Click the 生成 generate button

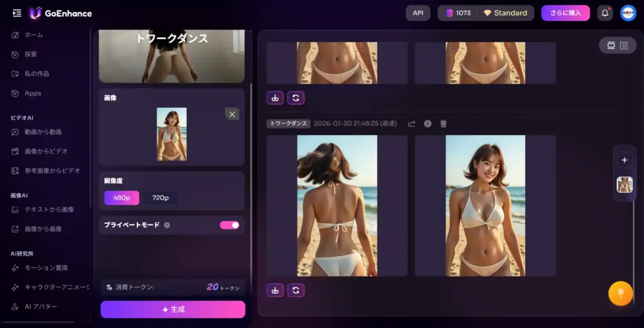pos(173,310)
